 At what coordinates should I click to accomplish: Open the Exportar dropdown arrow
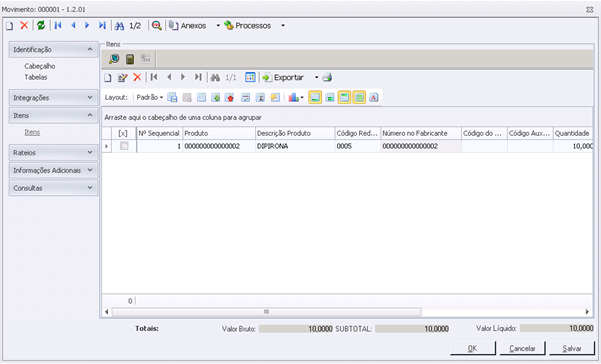click(316, 78)
